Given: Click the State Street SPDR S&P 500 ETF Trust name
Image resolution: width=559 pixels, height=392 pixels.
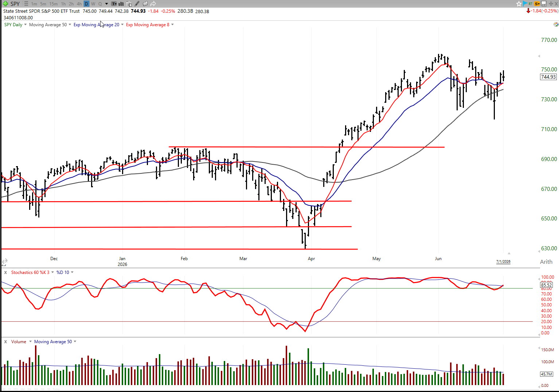Looking at the screenshot, I should click(x=42, y=11).
